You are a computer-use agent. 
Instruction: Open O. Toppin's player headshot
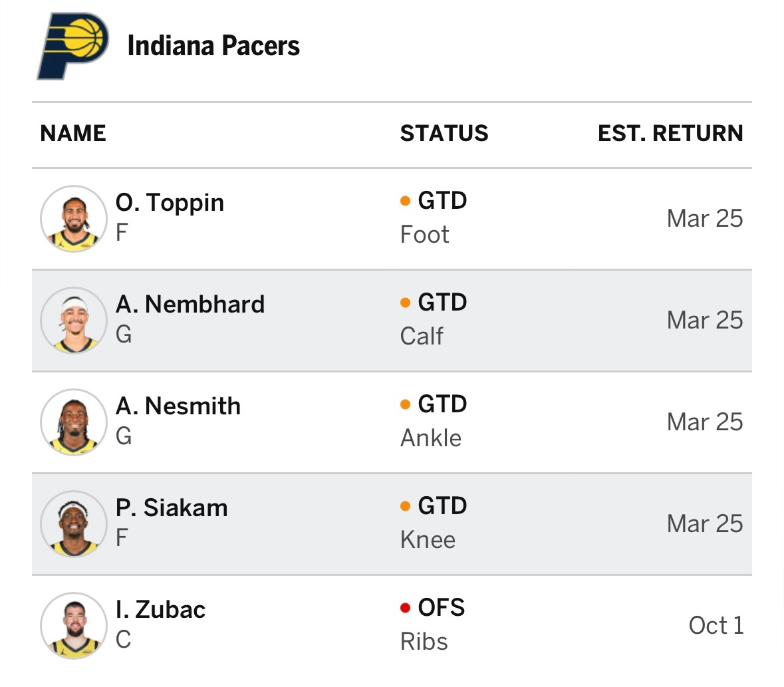pyautogui.click(x=73, y=219)
